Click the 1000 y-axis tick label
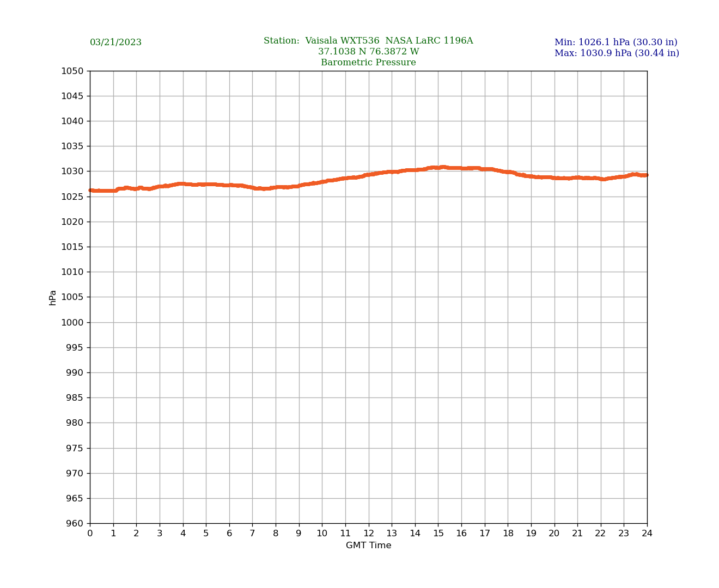The image size is (719, 588). tap(72, 322)
